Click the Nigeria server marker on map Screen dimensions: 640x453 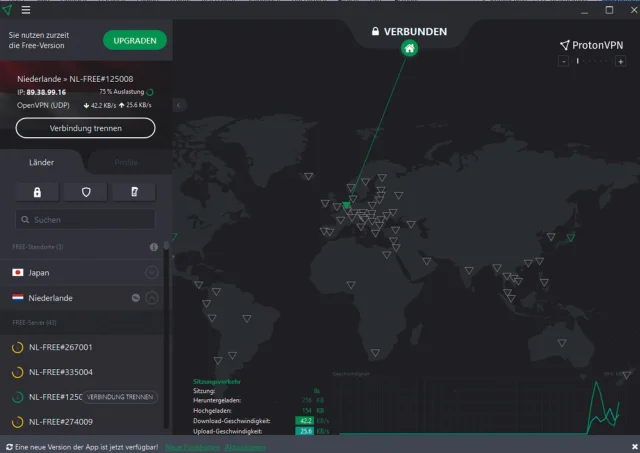point(351,285)
